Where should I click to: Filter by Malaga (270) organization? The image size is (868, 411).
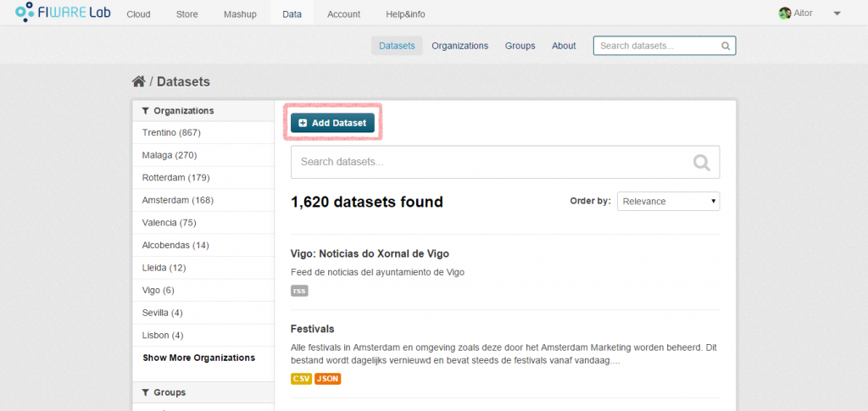[203, 155]
